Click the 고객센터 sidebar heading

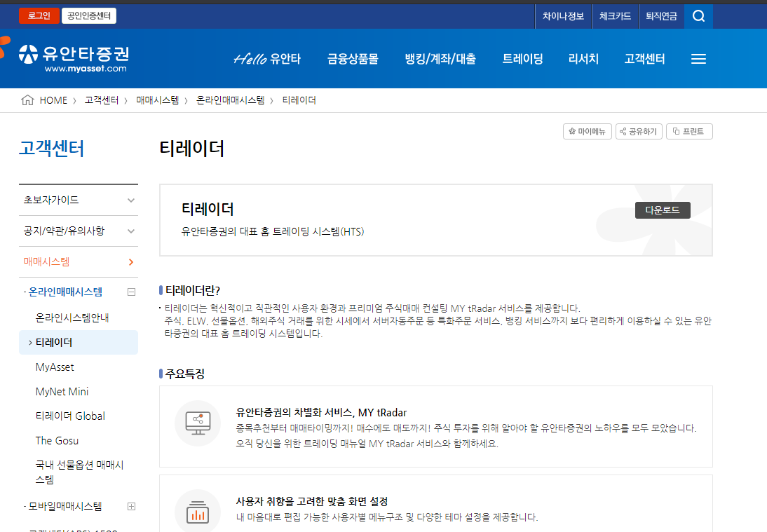51,148
